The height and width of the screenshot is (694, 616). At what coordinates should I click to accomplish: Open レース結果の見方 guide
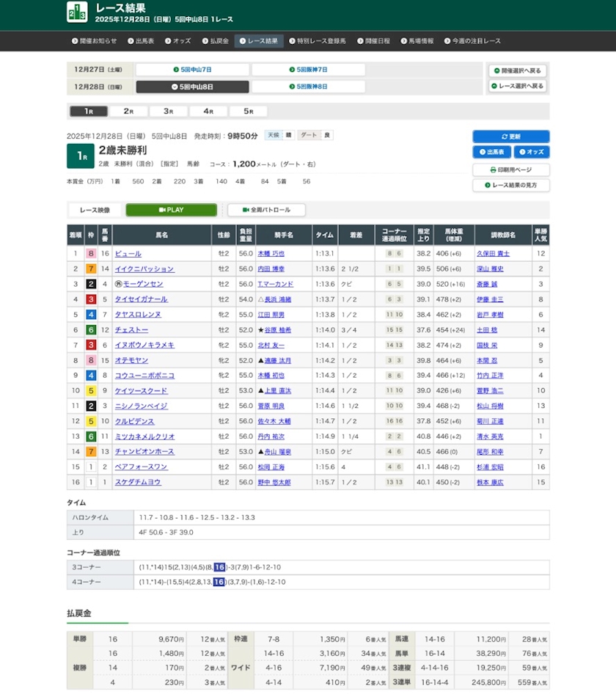tap(510, 186)
